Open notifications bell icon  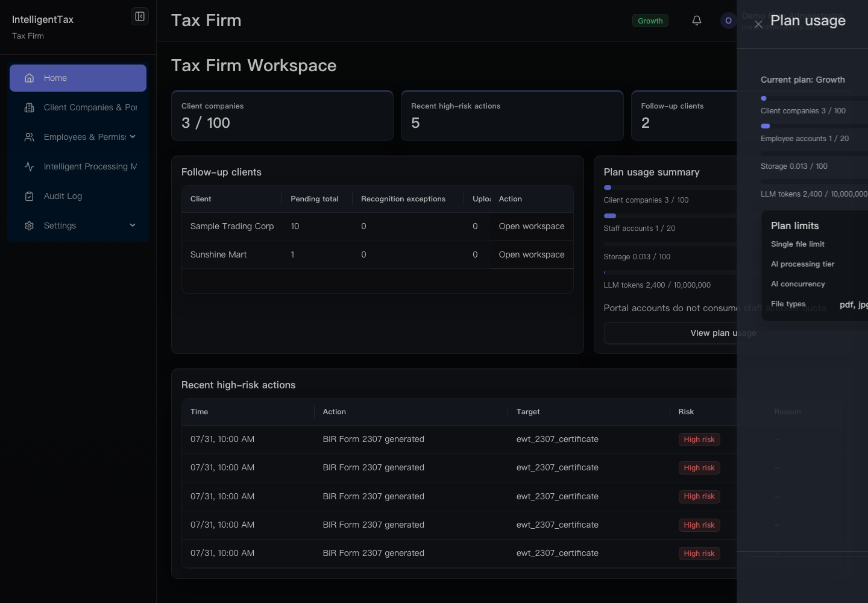point(697,21)
